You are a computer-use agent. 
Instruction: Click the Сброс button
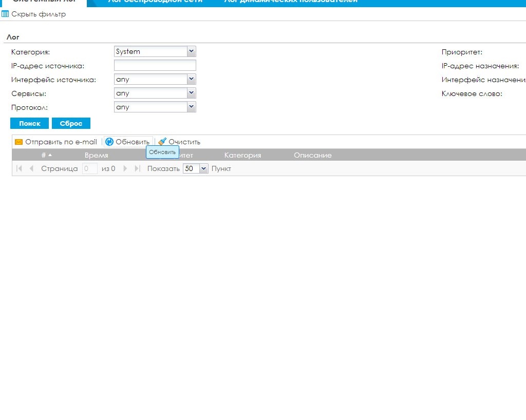71,123
